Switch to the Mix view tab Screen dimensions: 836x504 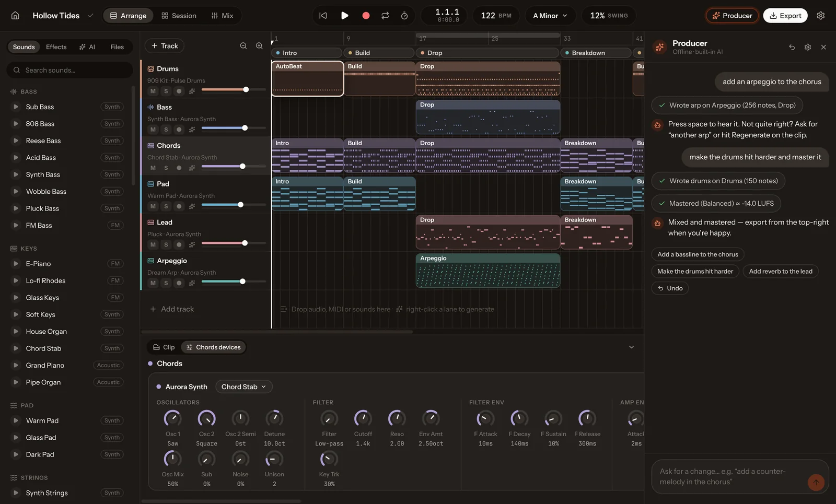[222, 16]
